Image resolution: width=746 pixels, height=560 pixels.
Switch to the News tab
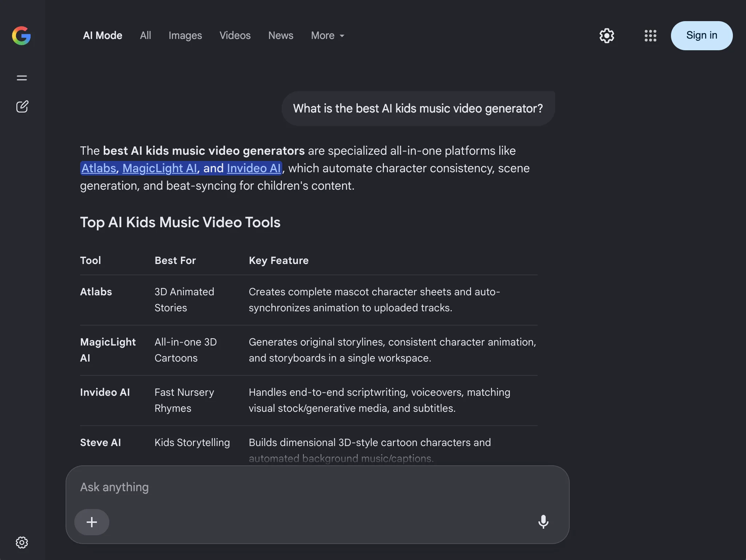click(x=281, y=36)
